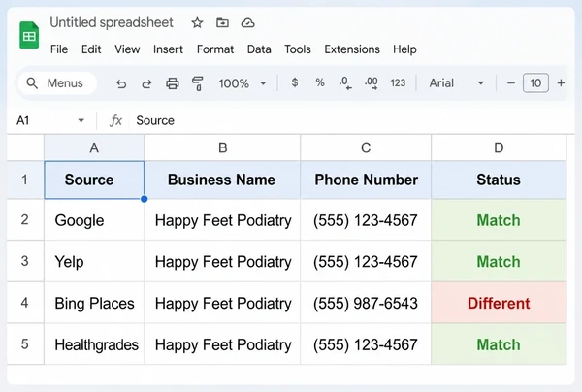This screenshot has width=582, height=392.
Task: Select the paint format tool
Action: pos(198,83)
